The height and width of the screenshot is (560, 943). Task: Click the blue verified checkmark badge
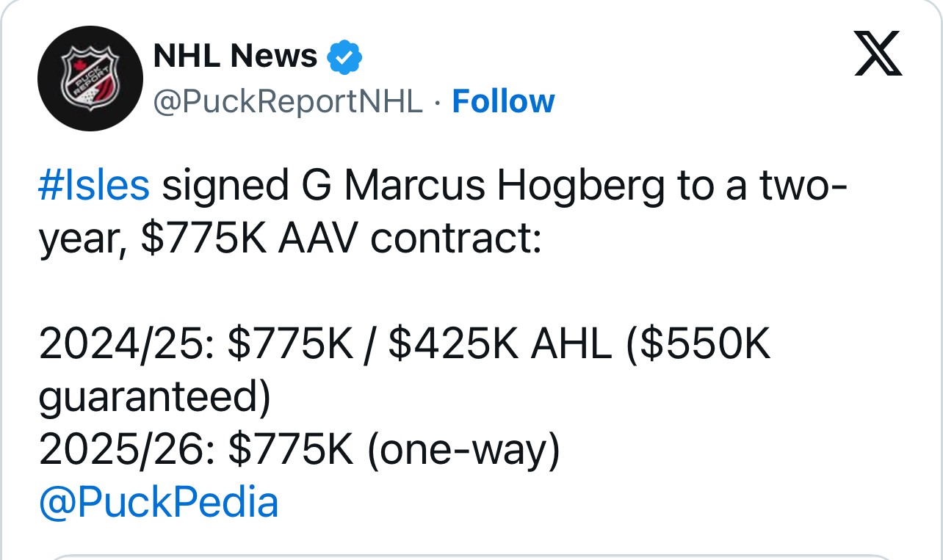pyautogui.click(x=344, y=58)
